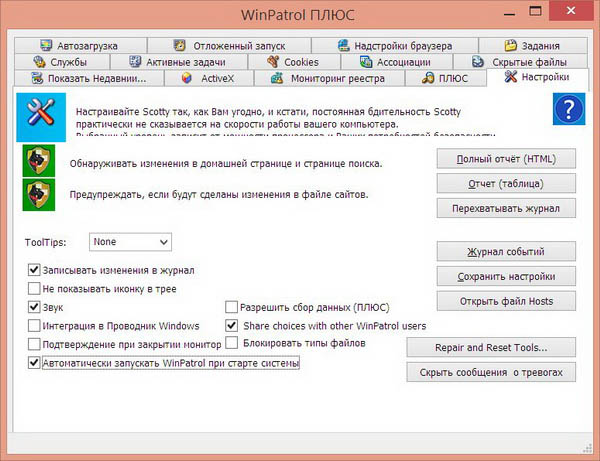Click Scotty shield icon for homepage detection
Screen dimensions: 600x461
tap(39, 161)
